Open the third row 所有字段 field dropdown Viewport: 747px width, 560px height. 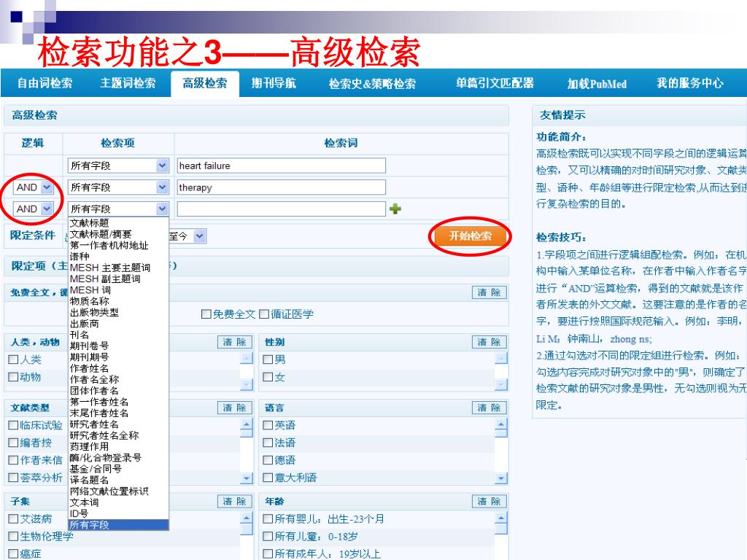[118, 209]
